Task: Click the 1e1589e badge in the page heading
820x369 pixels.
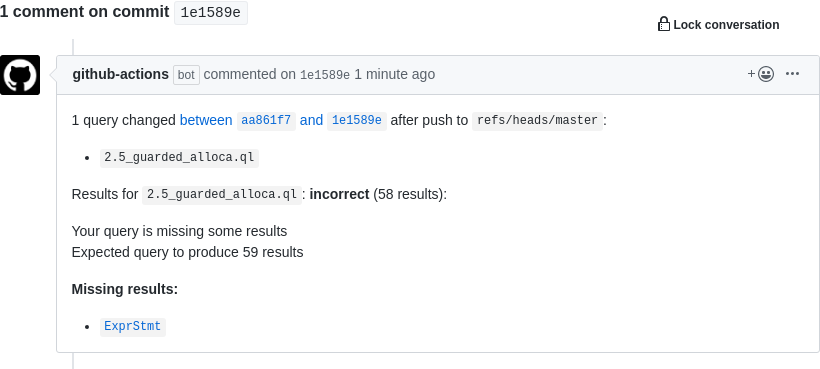Action: click(x=211, y=13)
